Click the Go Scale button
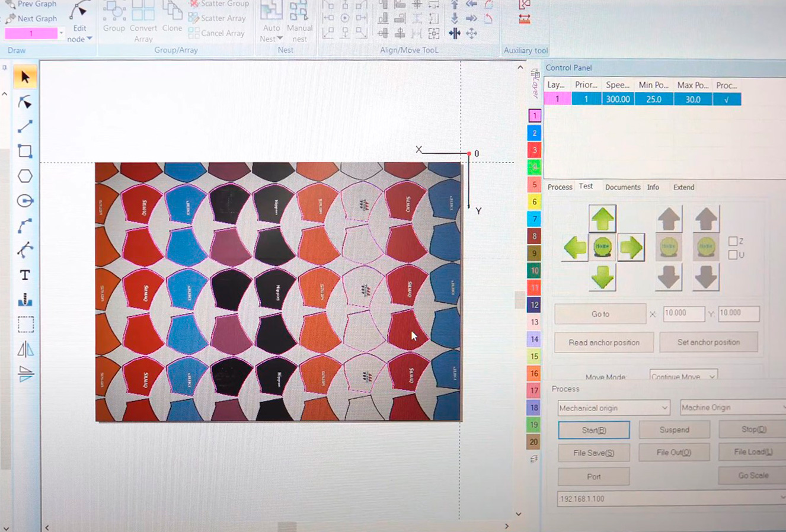Image resolution: width=786 pixels, height=532 pixels. click(753, 476)
